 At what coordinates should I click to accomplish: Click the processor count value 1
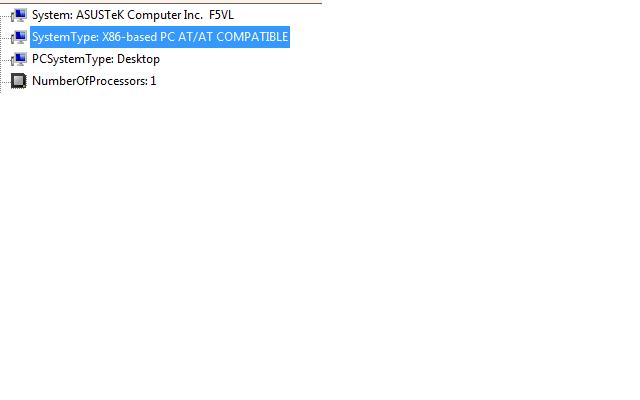(153, 81)
